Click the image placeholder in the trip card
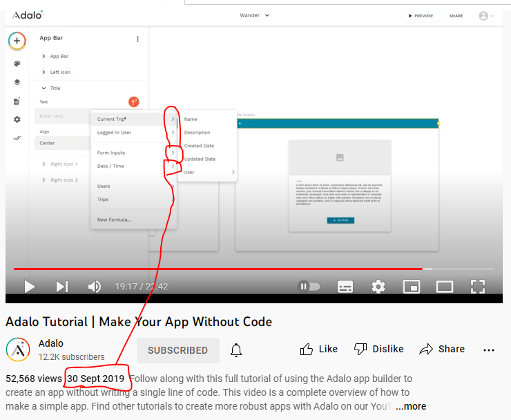 point(340,157)
